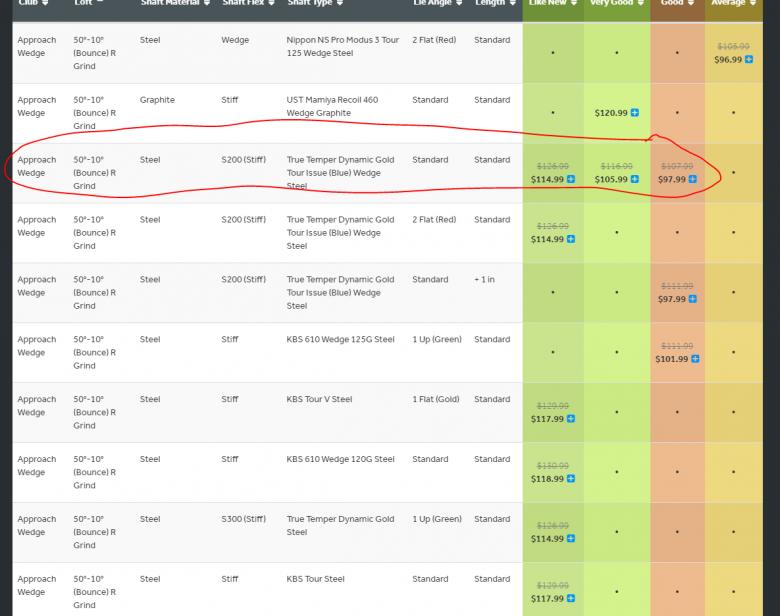
Task: Click plus icon next to $101.99 price
Action: (x=695, y=359)
